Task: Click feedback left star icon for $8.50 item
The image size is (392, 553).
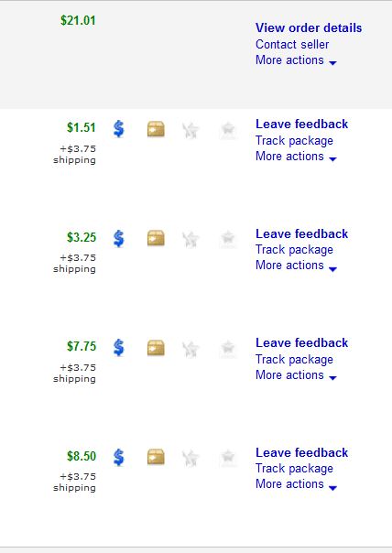Action: click(x=191, y=458)
